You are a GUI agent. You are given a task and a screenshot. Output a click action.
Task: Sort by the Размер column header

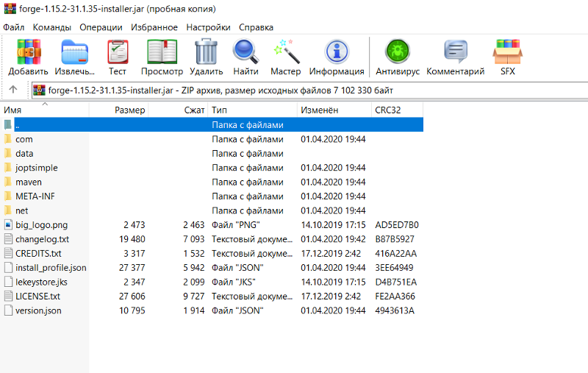pos(129,110)
